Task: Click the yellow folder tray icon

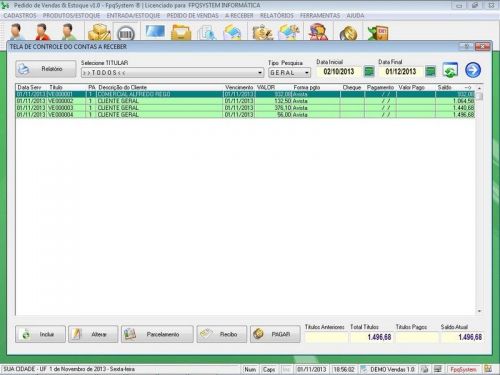Action: point(181,33)
